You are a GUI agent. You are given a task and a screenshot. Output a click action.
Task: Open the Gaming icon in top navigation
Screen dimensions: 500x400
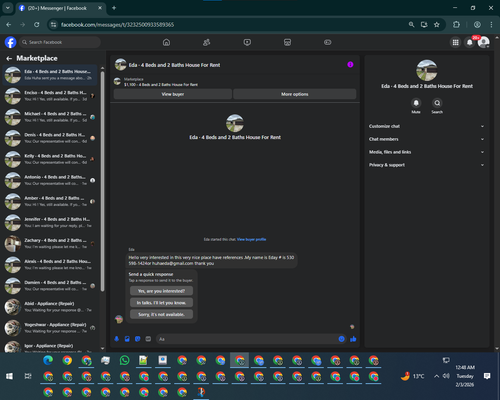point(328,42)
